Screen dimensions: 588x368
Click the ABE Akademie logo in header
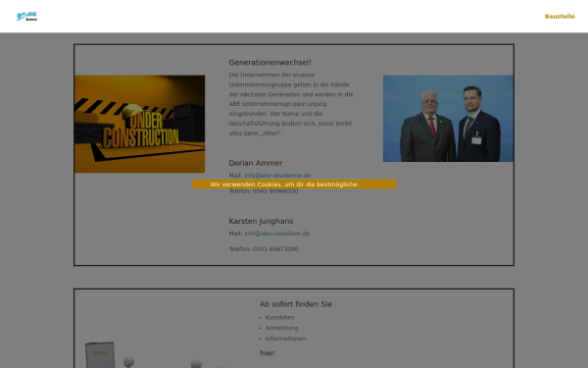coord(26,16)
